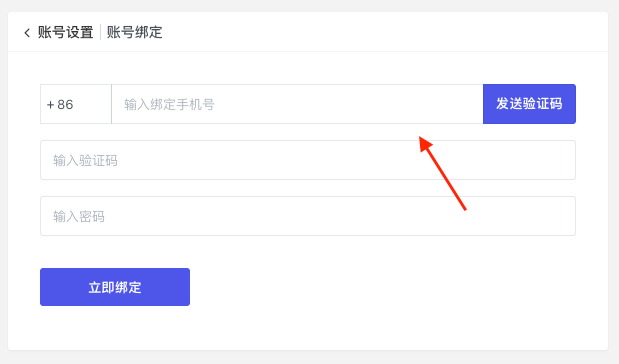Click the 86 digits in country code box
This screenshot has width=619, height=364.
65,105
